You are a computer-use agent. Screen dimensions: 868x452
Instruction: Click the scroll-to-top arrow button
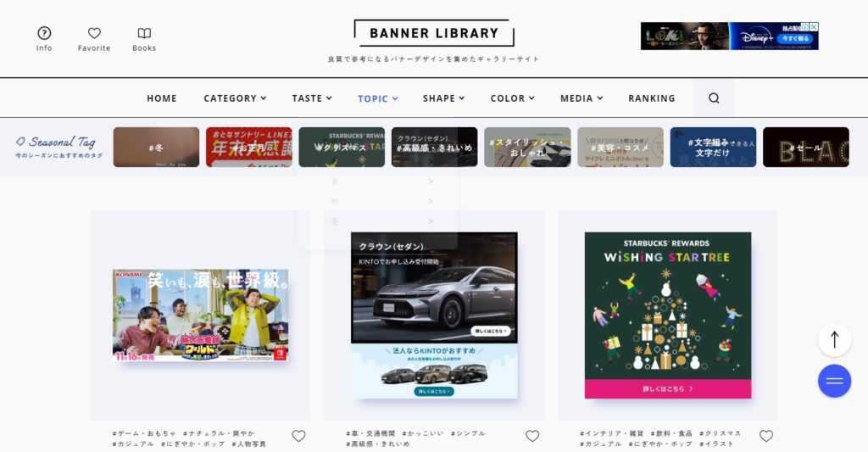834,339
